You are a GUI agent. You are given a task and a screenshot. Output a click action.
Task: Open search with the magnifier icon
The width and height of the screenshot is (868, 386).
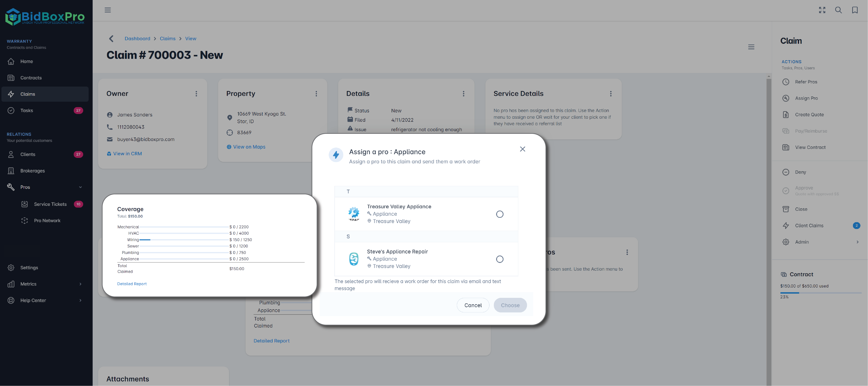[838, 10]
